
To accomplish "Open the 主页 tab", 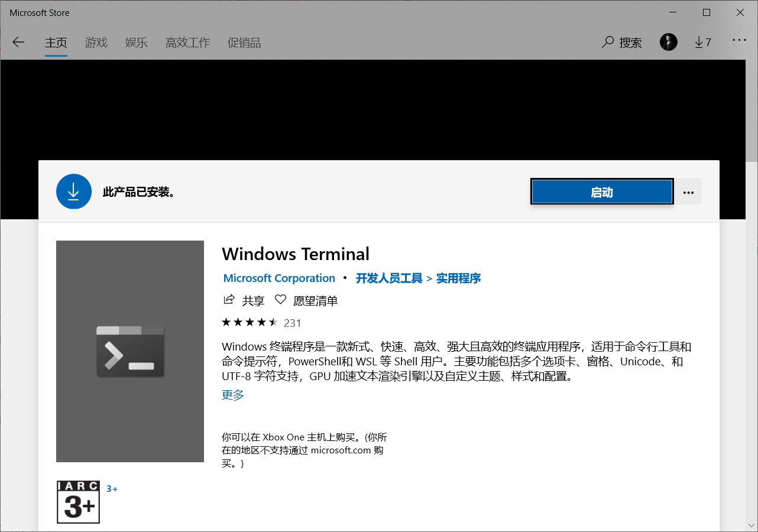I will coord(56,43).
